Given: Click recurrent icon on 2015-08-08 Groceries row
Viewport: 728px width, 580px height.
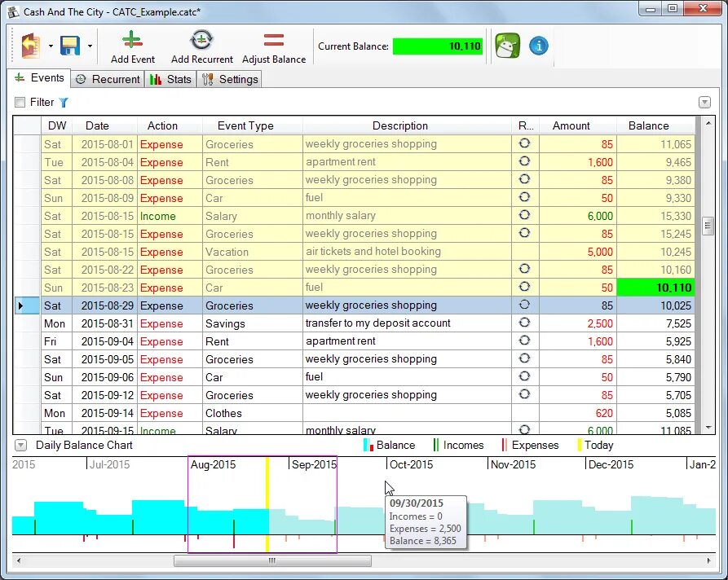Looking at the screenshot, I should coord(525,179).
